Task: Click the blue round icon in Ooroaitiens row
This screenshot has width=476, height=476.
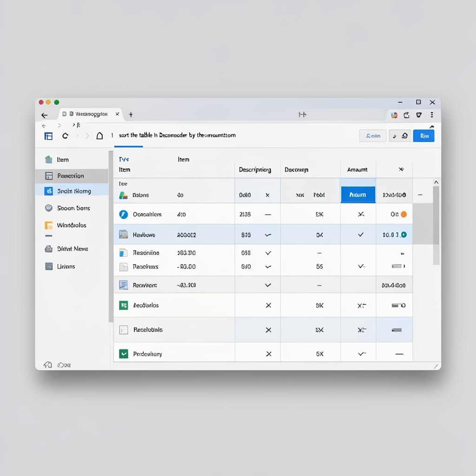Action: [123, 214]
